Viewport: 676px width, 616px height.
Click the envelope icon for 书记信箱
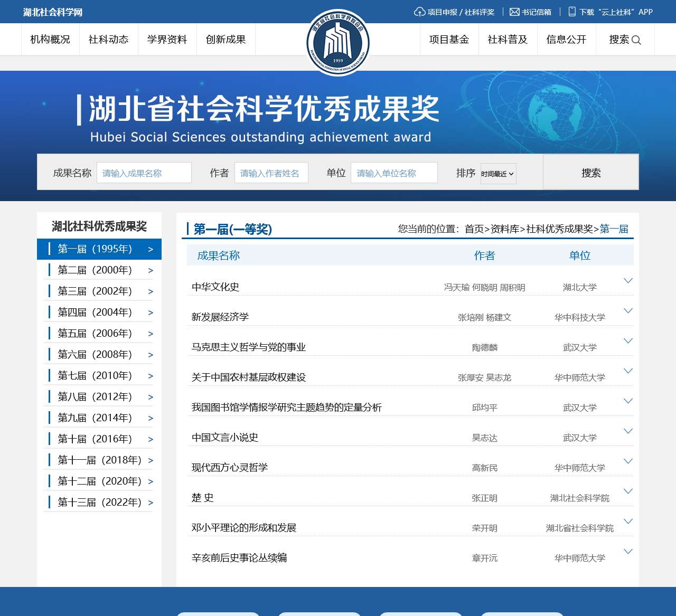pos(514,12)
